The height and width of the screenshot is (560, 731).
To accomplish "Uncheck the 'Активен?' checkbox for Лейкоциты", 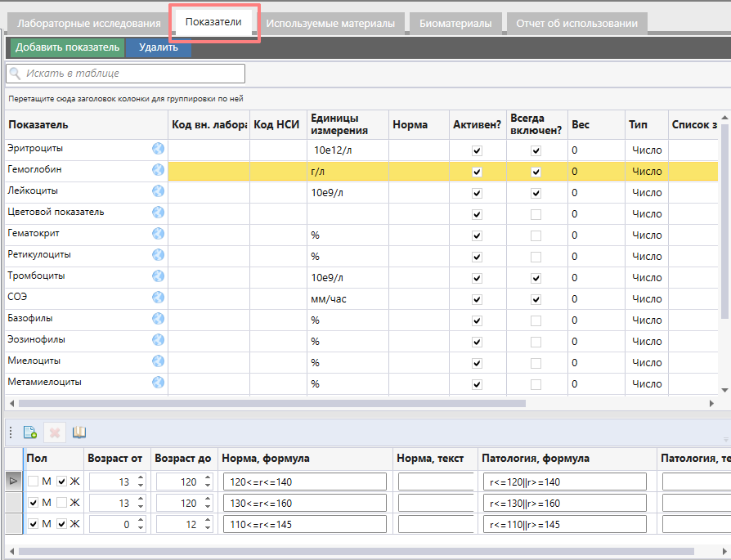I will pyautogui.click(x=477, y=193).
